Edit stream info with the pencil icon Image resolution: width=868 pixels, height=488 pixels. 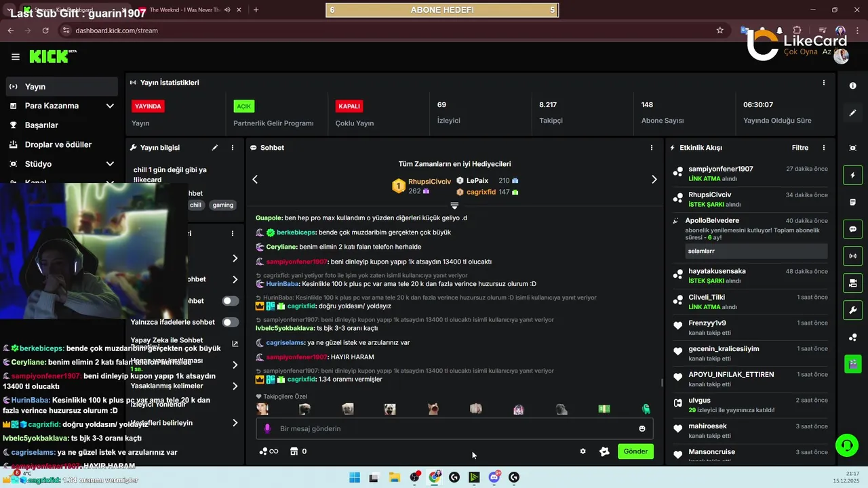pos(215,147)
